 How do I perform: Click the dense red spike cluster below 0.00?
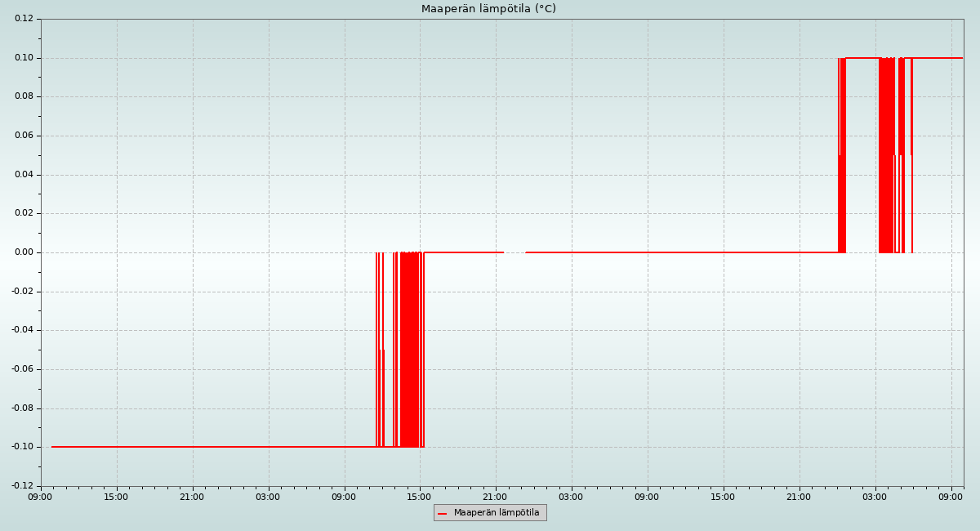pos(410,351)
